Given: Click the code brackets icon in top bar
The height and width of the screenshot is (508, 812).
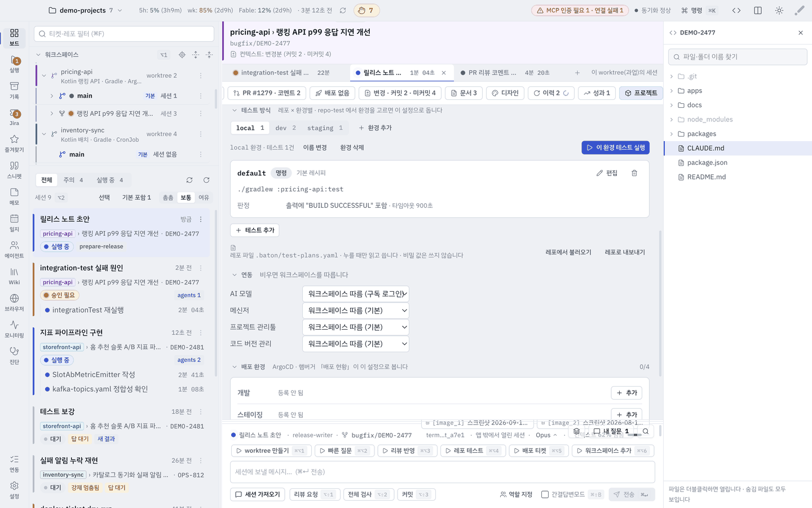Looking at the screenshot, I should pos(736,10).
